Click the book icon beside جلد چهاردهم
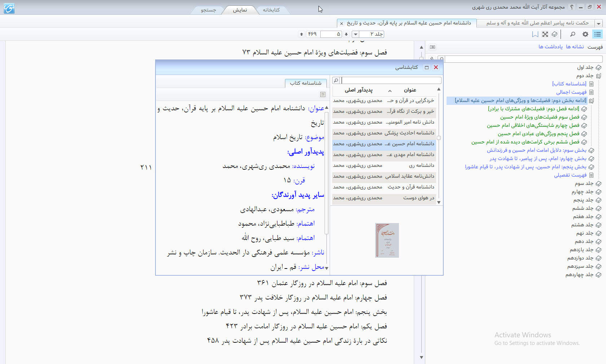 pos(598,275)
